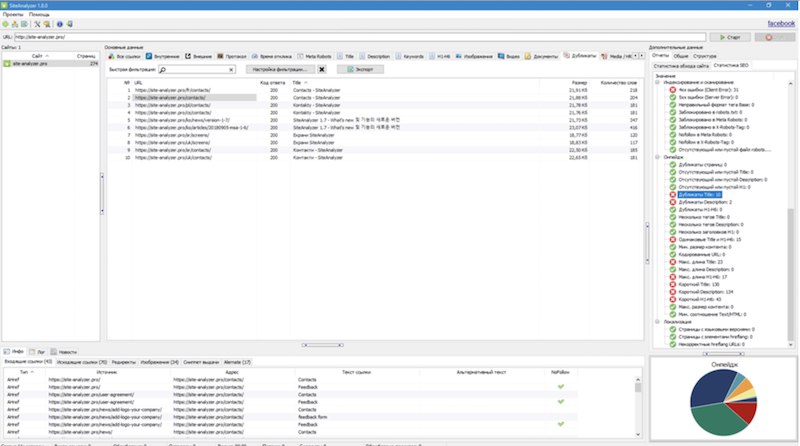800x446 pixels.
Task: Switch to Новости tab in bottom panel
Action: click(64, 352)
